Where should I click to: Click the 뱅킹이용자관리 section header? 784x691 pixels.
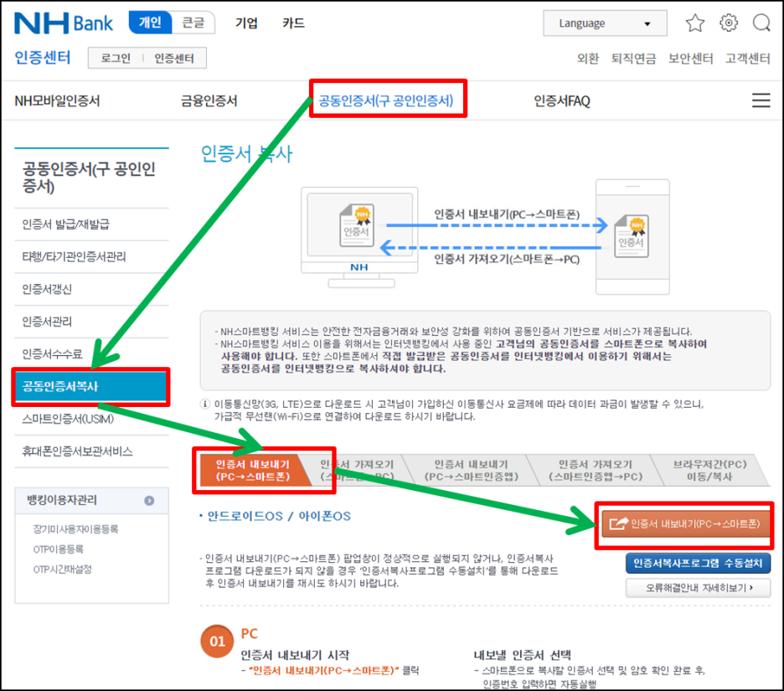(x=91, y=501)
